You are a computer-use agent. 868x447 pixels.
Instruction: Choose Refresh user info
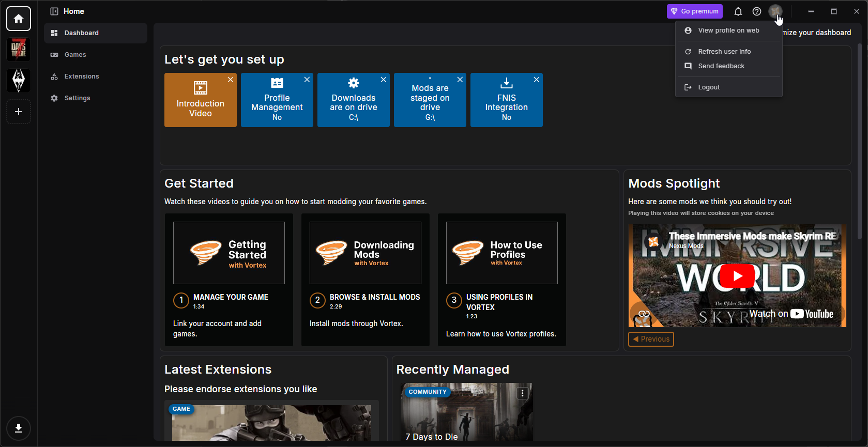729,52
